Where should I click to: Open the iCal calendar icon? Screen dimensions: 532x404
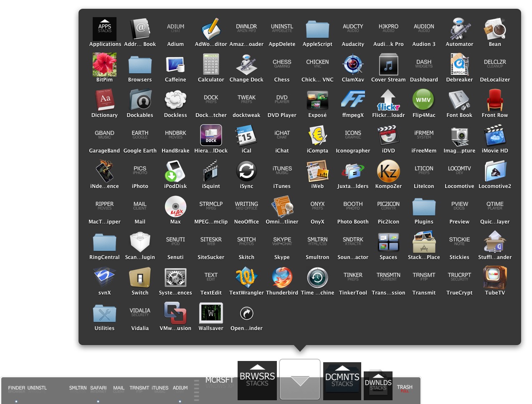[246, 135]
